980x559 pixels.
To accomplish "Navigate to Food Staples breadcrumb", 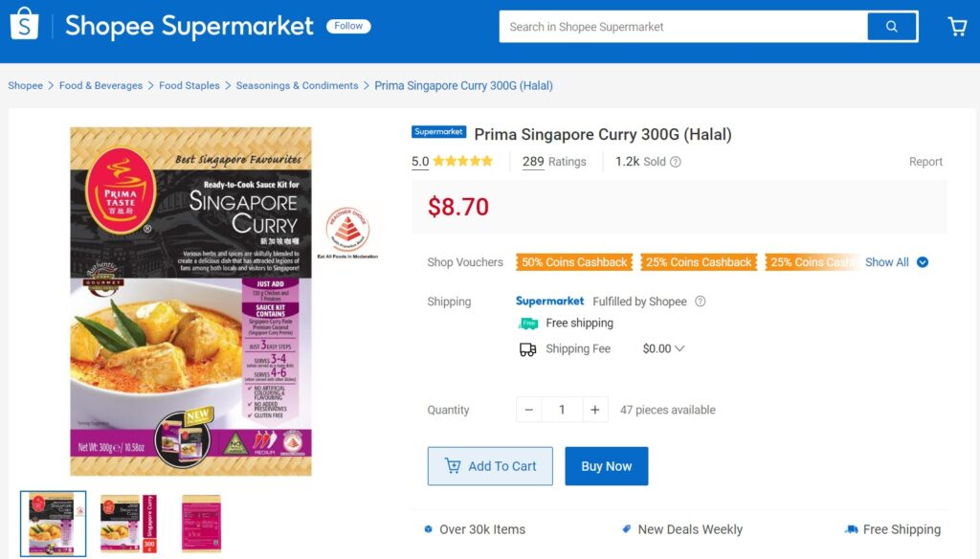I will click(x=189, y=86).
